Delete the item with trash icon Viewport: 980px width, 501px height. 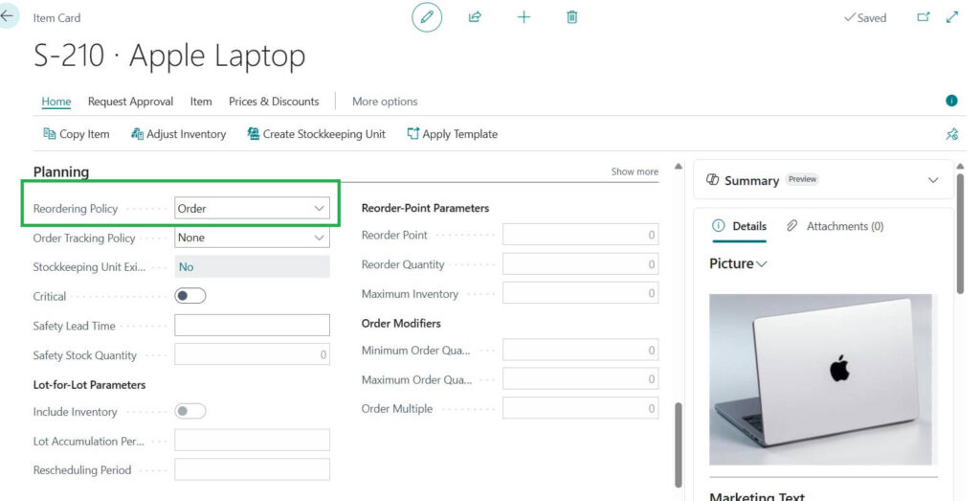(572, 17)
